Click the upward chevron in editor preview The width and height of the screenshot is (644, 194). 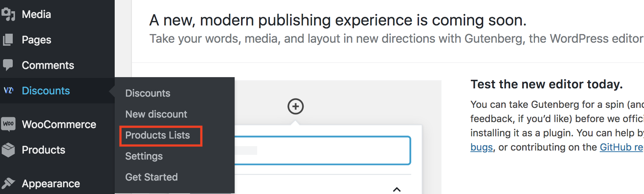(397, 190)
